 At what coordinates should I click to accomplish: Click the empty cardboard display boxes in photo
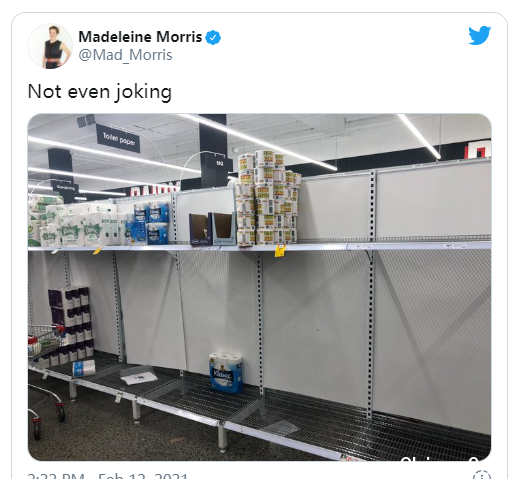point(212,229)
